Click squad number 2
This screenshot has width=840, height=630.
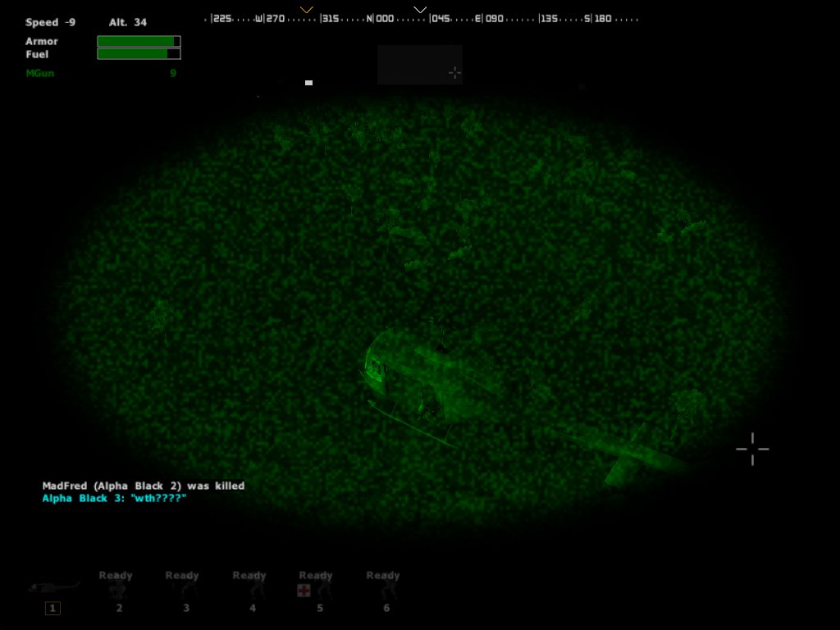point(120,608)
